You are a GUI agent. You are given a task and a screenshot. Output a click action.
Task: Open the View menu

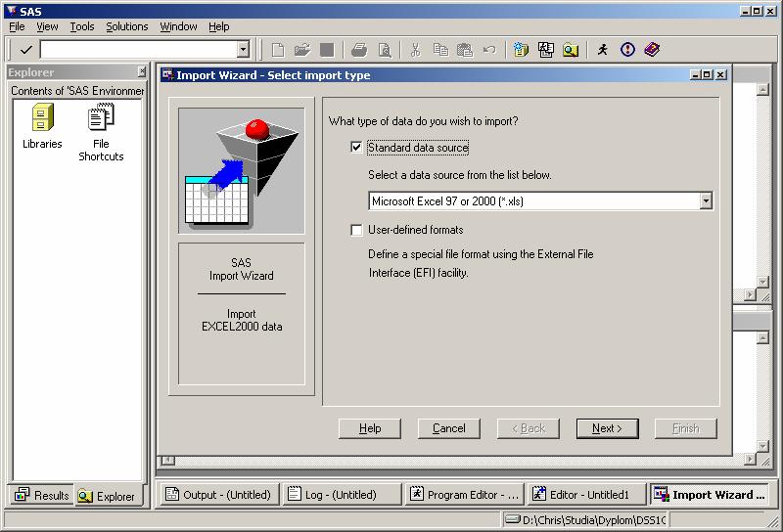tap(47, 26)
